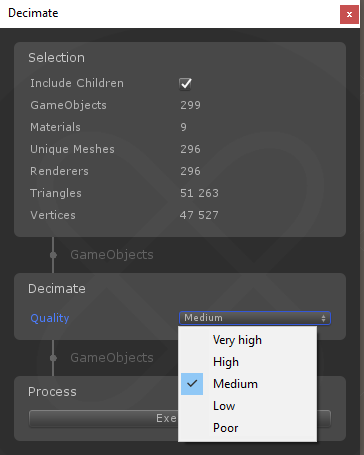This screenshot has width=364, height=455.
Task: Open the Quality dropdown showing Medium
Action: pyautogui.click(x=255, y=318)
